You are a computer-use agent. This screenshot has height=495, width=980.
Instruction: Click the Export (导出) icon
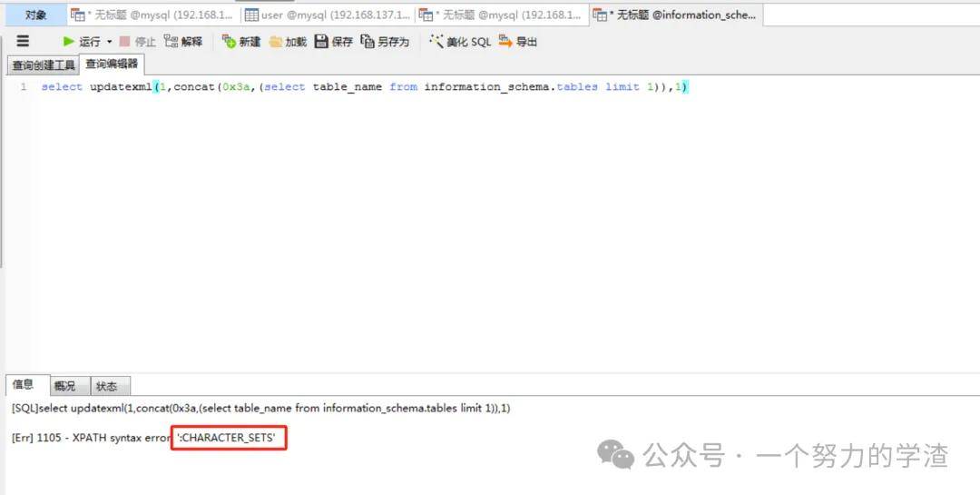pos(505,41)
